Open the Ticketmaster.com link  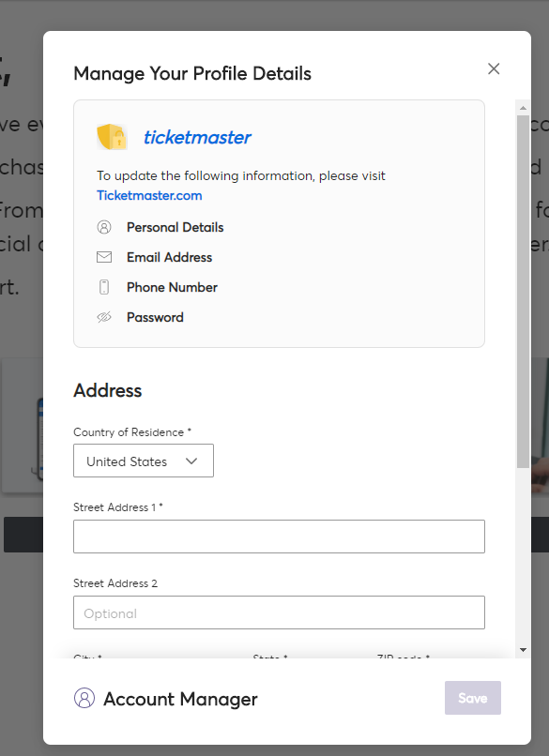(x=149, y=195)
